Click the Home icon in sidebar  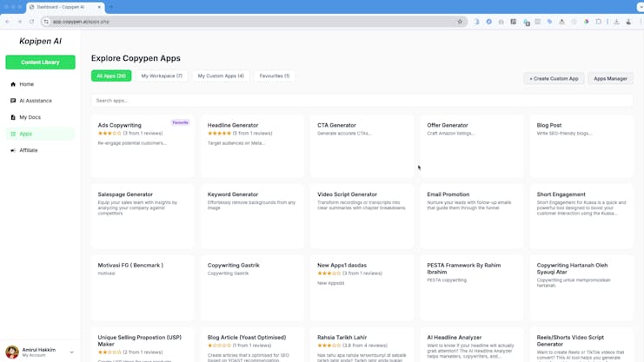pos(13,84)
